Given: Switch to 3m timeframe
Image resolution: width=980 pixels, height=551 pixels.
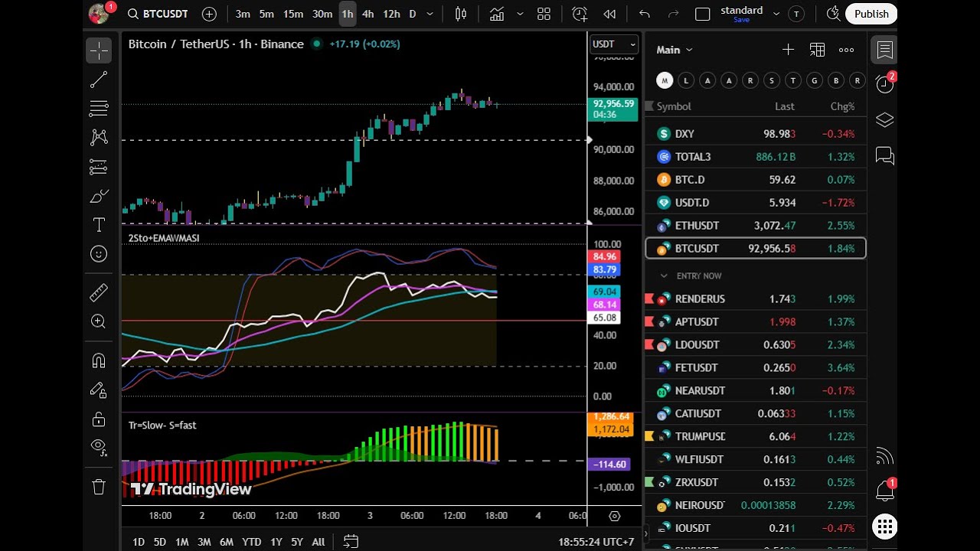Looking at the screenshot, I should click(243, 14).
